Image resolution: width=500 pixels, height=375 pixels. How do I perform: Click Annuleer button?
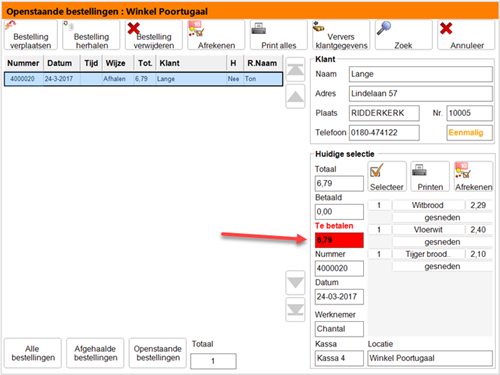point(466,35)
